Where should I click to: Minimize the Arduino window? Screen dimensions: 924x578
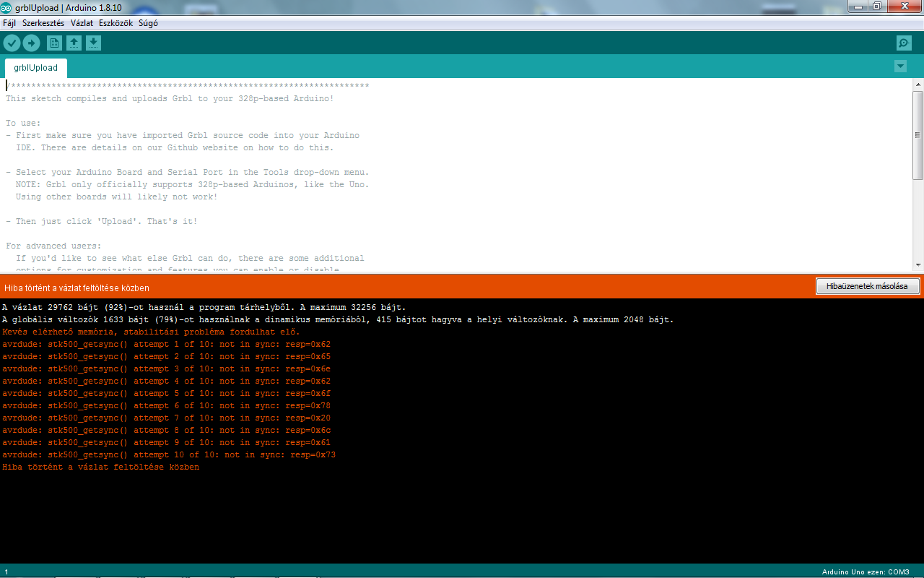coord(859,7)
